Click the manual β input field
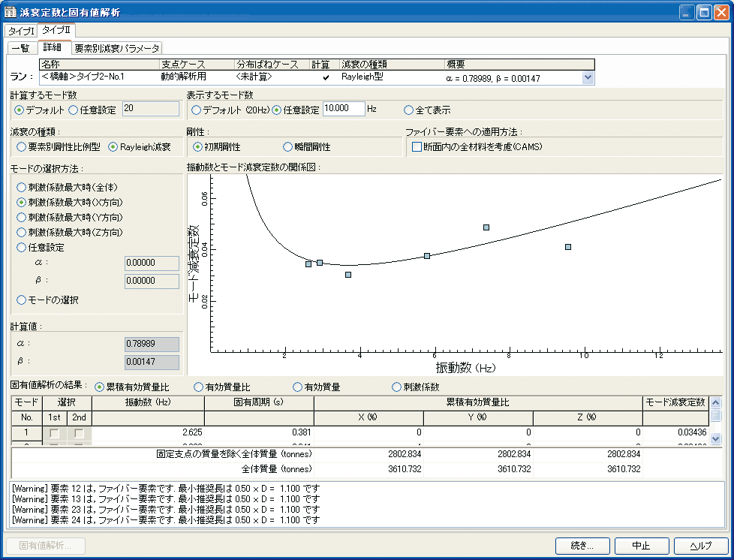This screenshot has height=560, width=734. point(152,281)
